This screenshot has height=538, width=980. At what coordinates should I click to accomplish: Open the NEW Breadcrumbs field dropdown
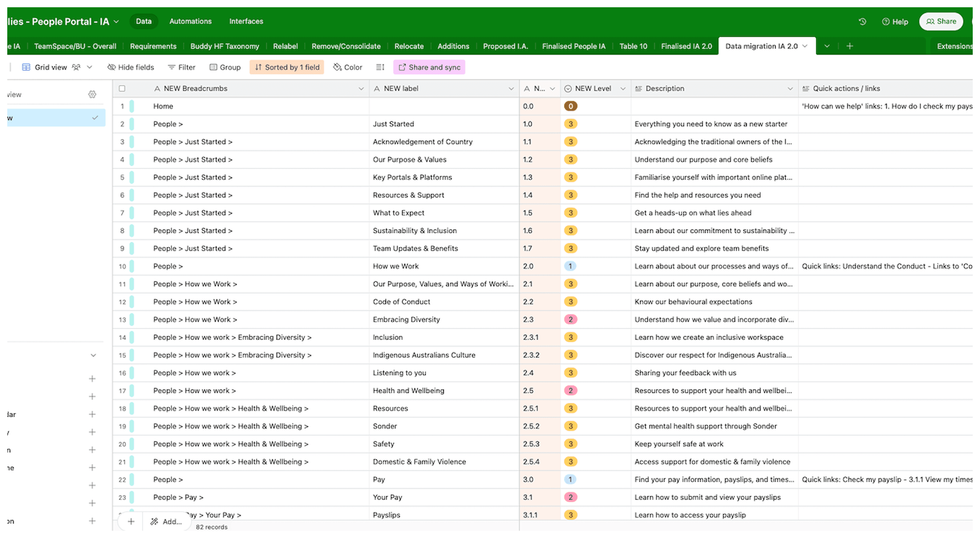361,88
